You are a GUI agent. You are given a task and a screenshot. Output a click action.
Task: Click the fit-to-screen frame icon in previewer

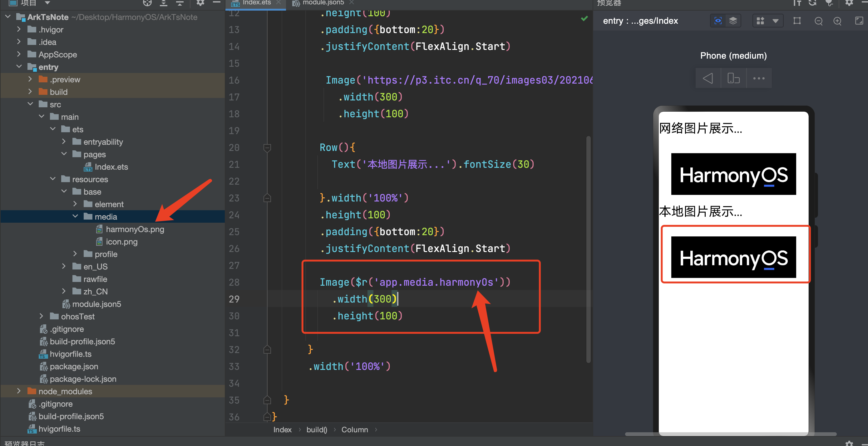(x=797, y=21)
